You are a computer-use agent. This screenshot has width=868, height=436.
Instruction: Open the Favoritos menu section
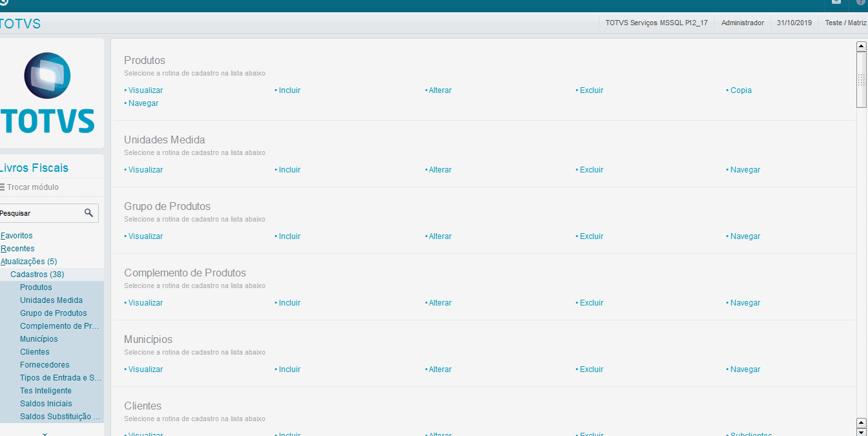coord(16,236)
